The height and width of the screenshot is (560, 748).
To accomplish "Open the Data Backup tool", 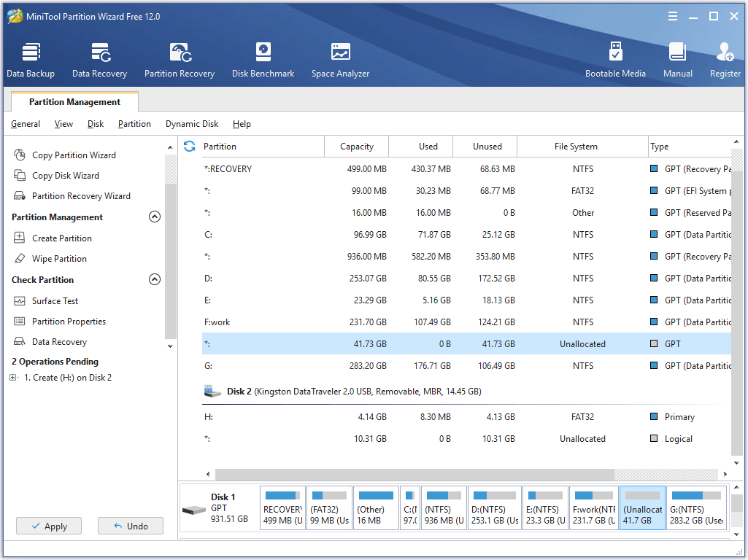I will (31, 58).
